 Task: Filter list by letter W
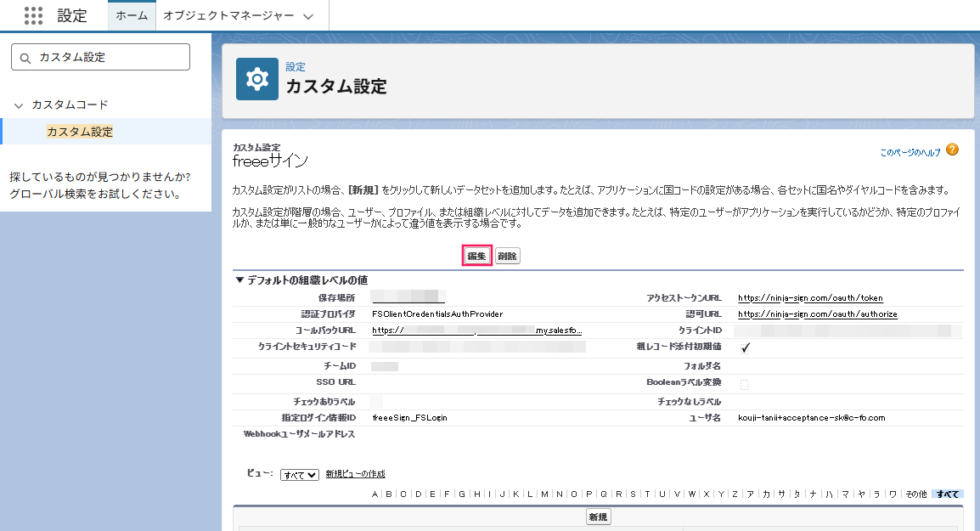692,494
